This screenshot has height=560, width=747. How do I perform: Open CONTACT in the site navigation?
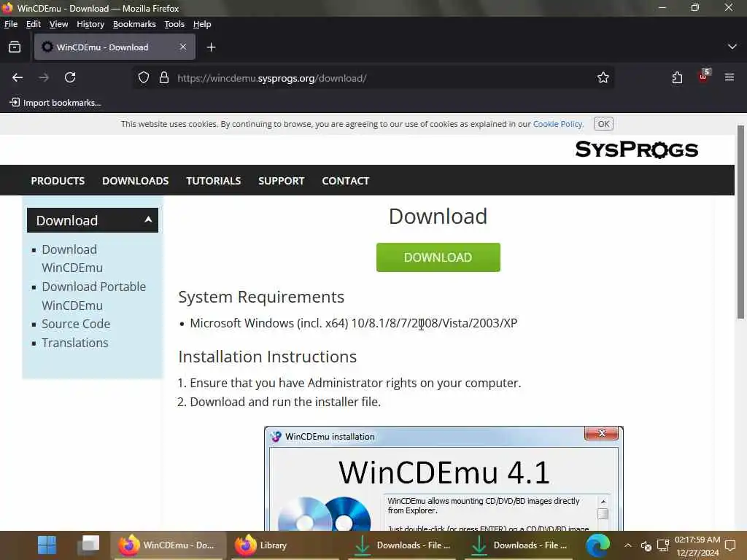[x=345, y=181]
